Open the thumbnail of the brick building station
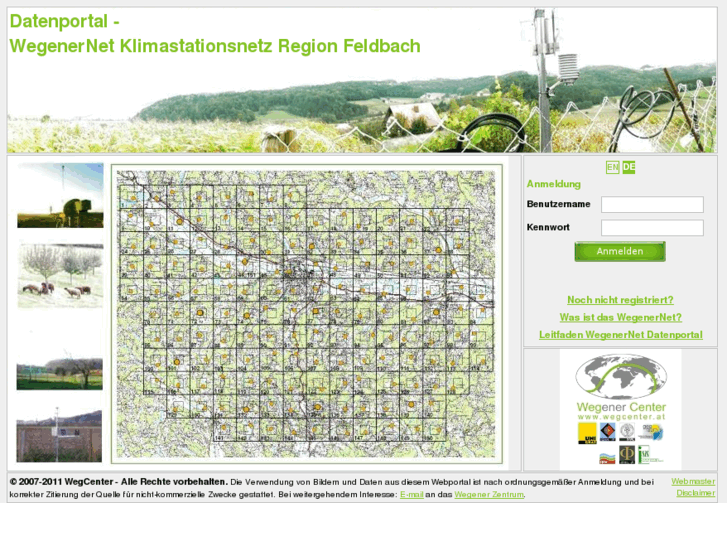727x545 pixels. [59, 435]
